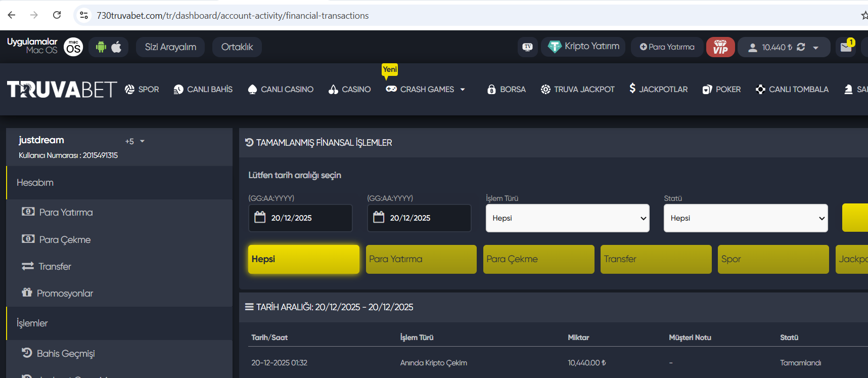This screenshot has width=868, height=378.
Task: Click the Android app icon
Action: coord(101,47)
